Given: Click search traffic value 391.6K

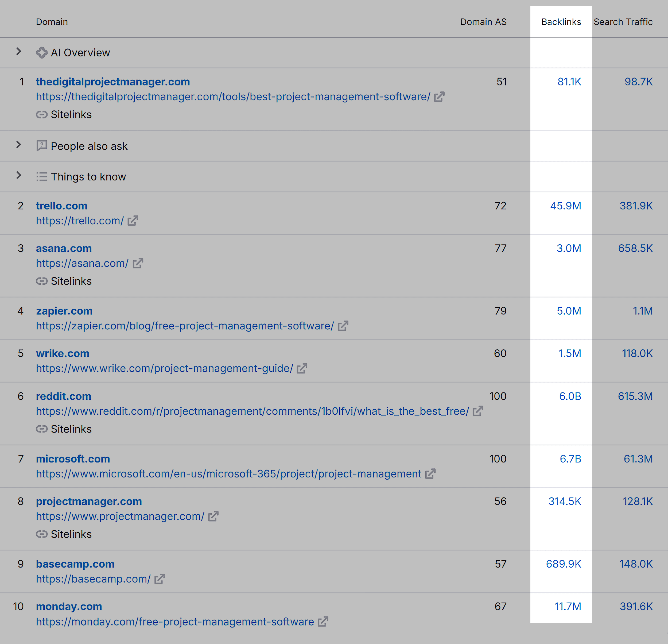Looking at the screenshot, I should 636,607.
